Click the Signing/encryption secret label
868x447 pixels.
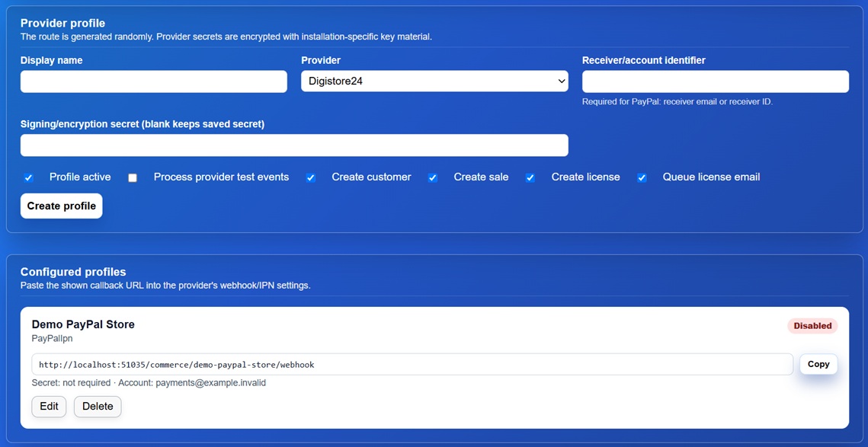pos(143,124)
